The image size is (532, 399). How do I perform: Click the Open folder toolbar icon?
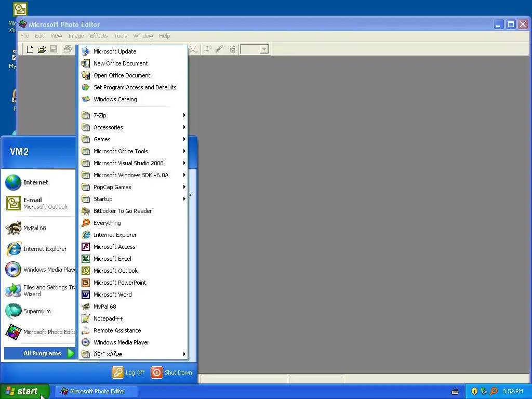pos(42,49)
